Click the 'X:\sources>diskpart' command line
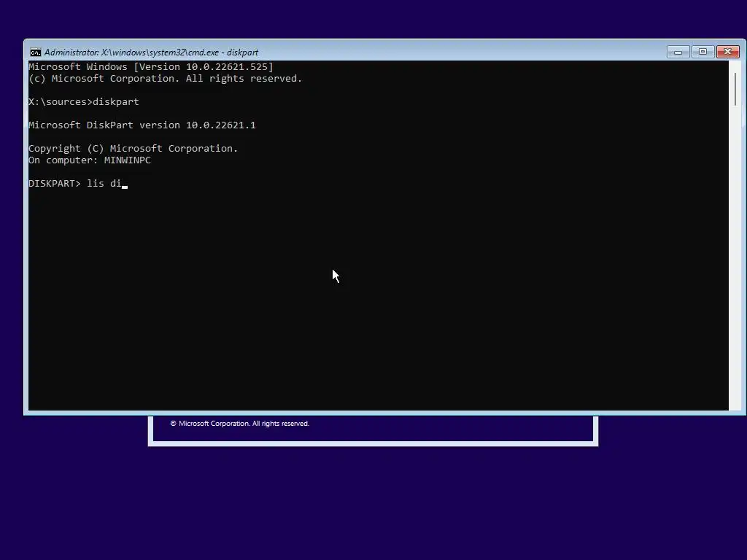Screen dimensions: 747x560 click(84, 102)
